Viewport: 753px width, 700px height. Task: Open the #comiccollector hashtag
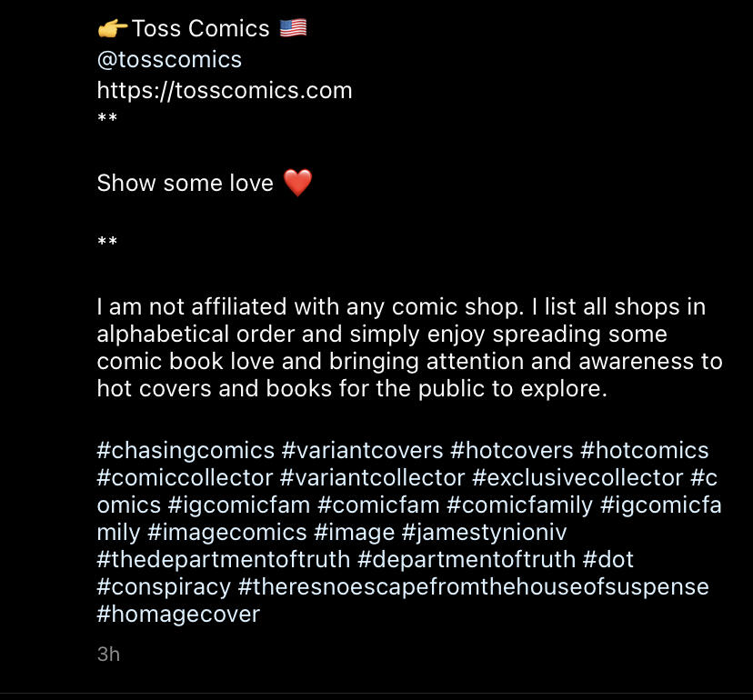[185, 478]
